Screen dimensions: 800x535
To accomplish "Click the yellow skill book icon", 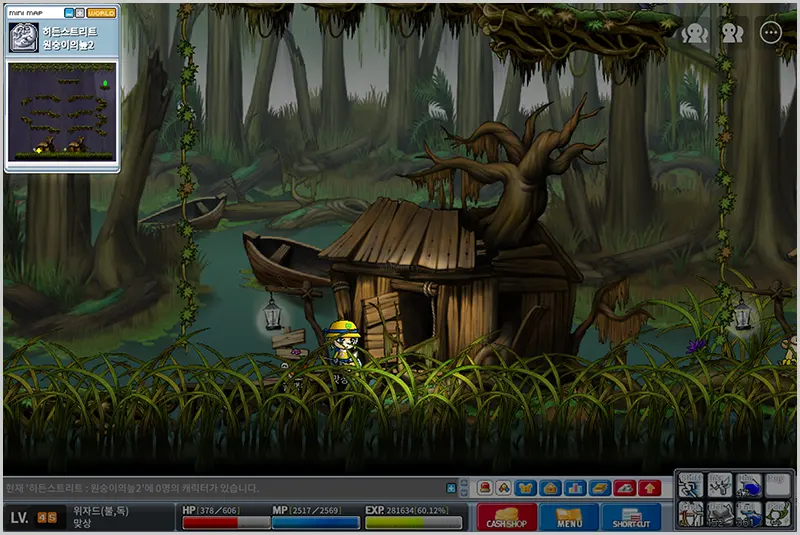I will tap(599, 488).
